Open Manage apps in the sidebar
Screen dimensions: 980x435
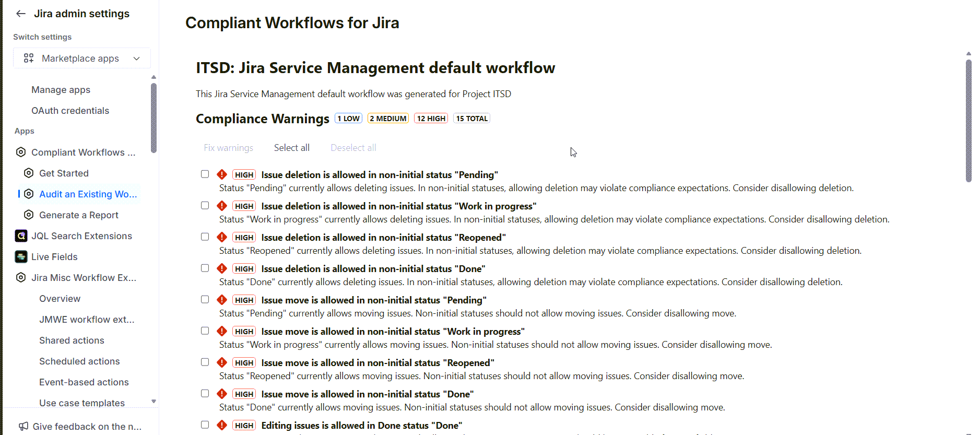[61, 90]
